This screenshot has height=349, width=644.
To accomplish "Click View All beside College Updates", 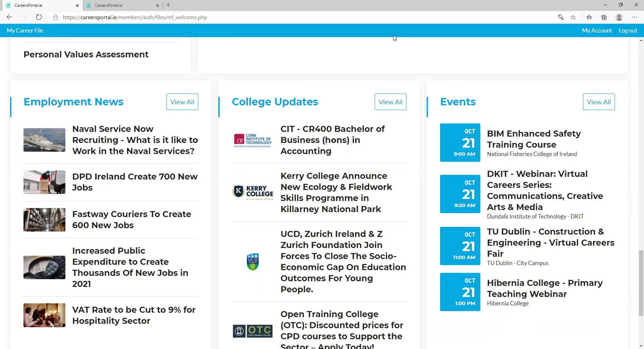I will pos(390,102).
